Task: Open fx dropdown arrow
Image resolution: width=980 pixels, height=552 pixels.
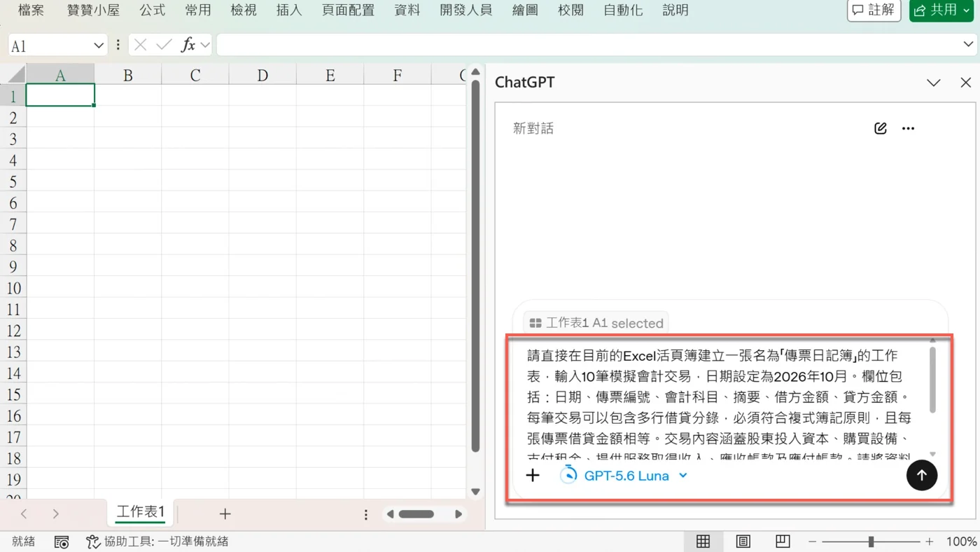Action: coord(205,45)
